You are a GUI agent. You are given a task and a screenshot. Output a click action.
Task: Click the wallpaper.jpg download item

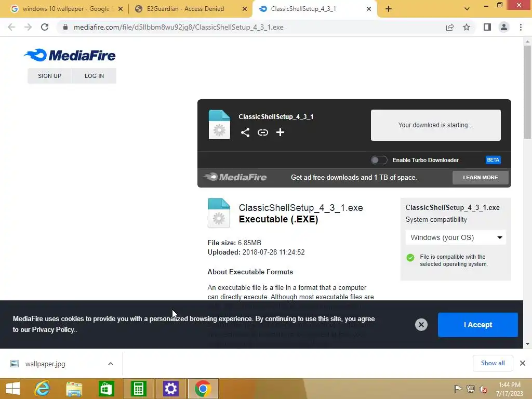tap(61, 364)
